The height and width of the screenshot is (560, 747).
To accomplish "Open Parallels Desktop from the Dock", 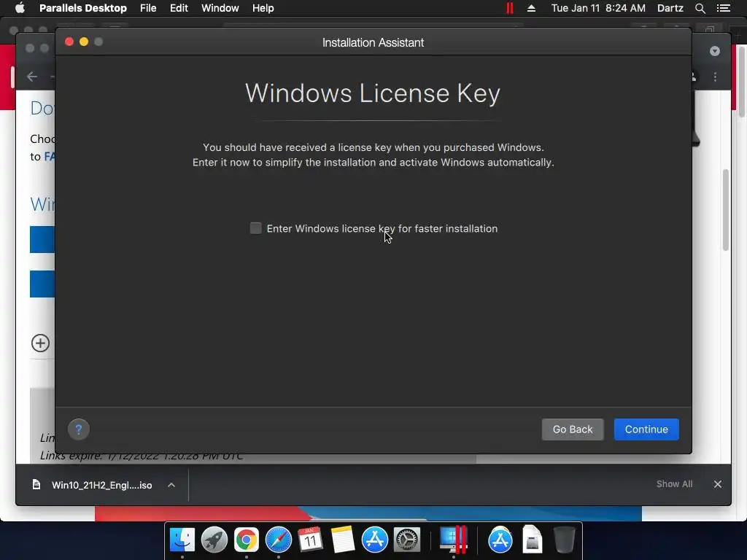I will (453, 540).
